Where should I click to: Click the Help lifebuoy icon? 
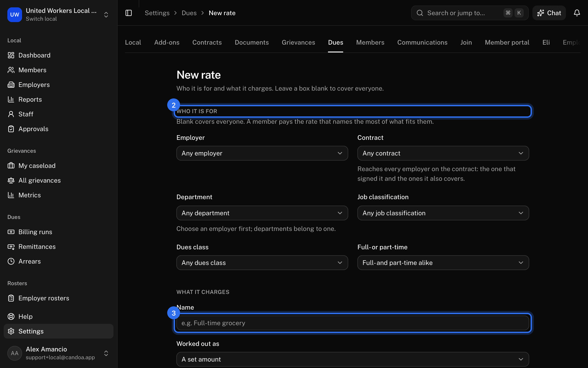point(11,316)
